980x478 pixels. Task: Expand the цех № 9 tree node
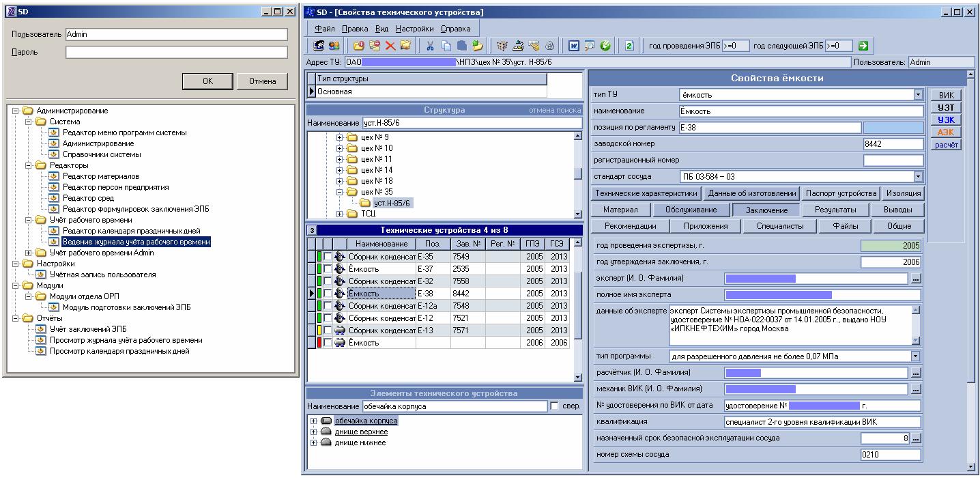[x=339, y=137]
